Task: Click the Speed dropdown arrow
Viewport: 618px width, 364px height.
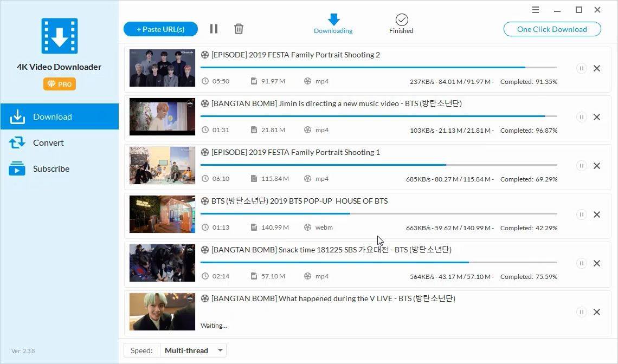Action: coord(220,350)
